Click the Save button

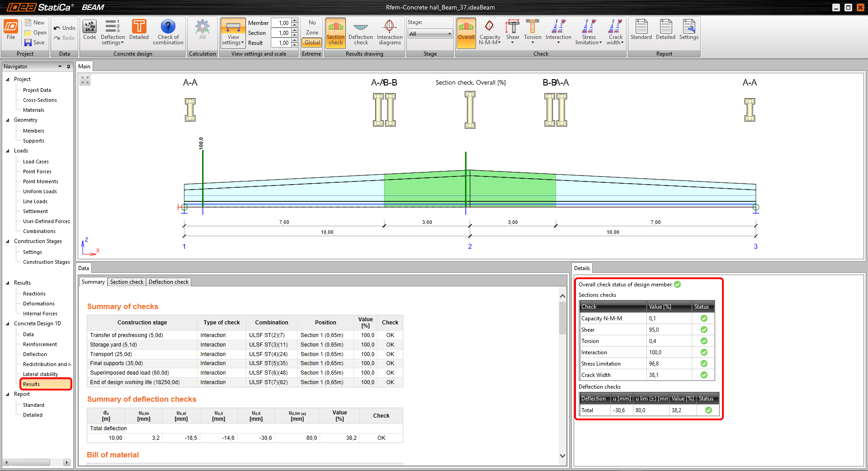35,43
